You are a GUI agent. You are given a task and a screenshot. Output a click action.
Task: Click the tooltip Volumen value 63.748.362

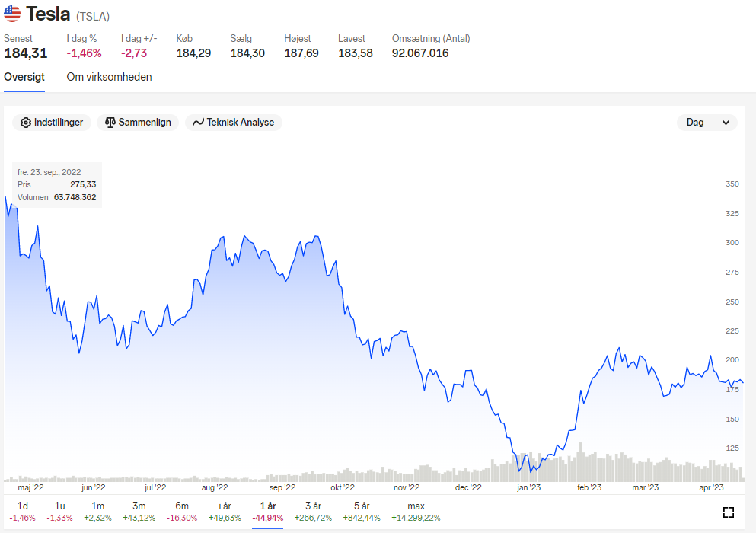(x=75, y=197)
